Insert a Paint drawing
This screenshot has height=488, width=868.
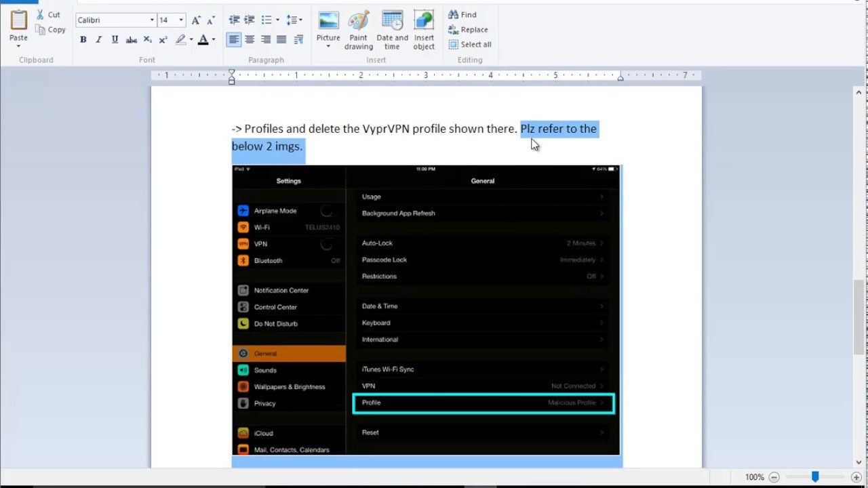[x=358, y=30]
